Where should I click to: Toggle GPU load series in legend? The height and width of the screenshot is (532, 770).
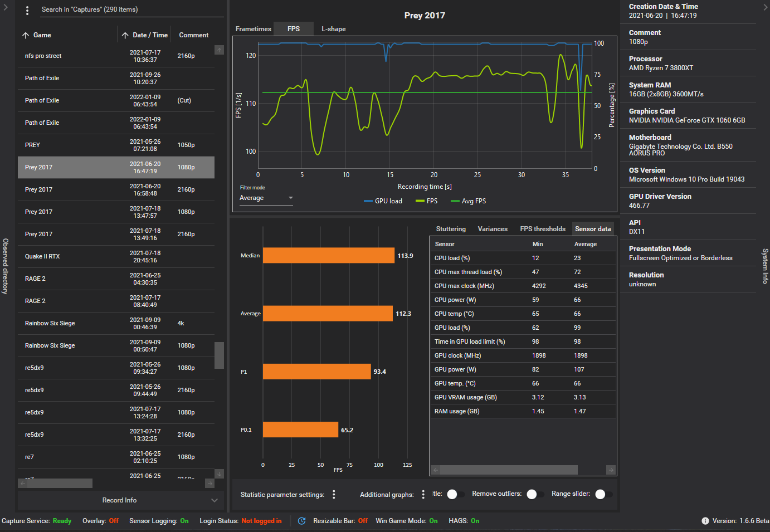(x=383, y=201)
